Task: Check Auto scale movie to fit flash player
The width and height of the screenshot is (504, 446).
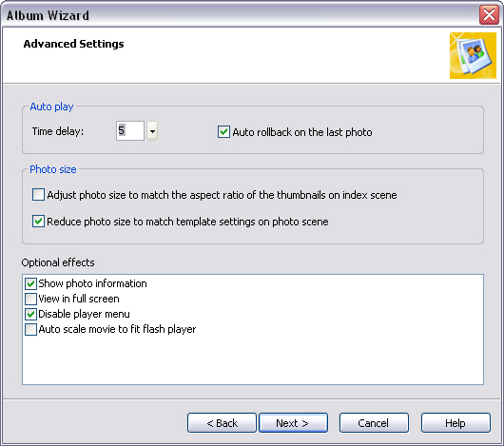Action: (x=30, y=329)
